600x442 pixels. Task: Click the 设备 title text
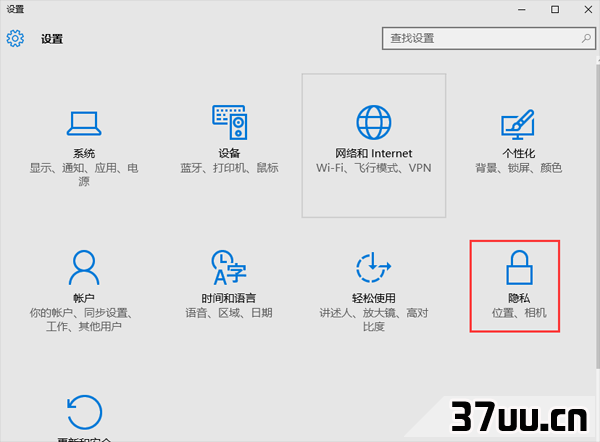229,153
